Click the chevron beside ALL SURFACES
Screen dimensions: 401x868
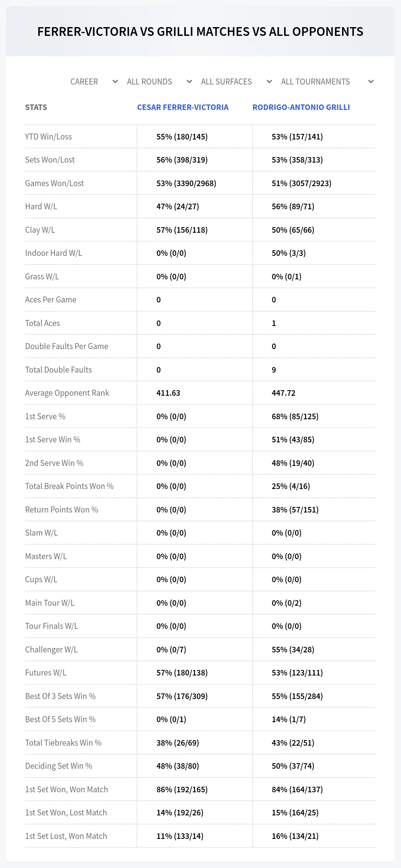269,82
